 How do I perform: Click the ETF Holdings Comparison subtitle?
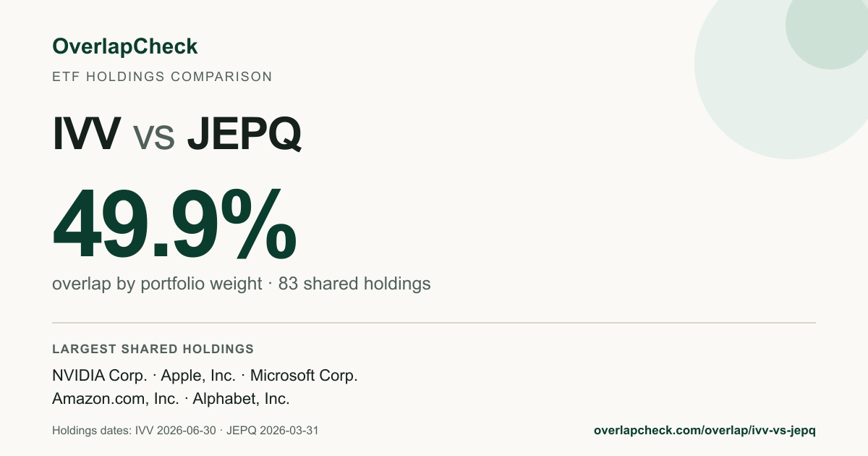[x=162, y=77]
